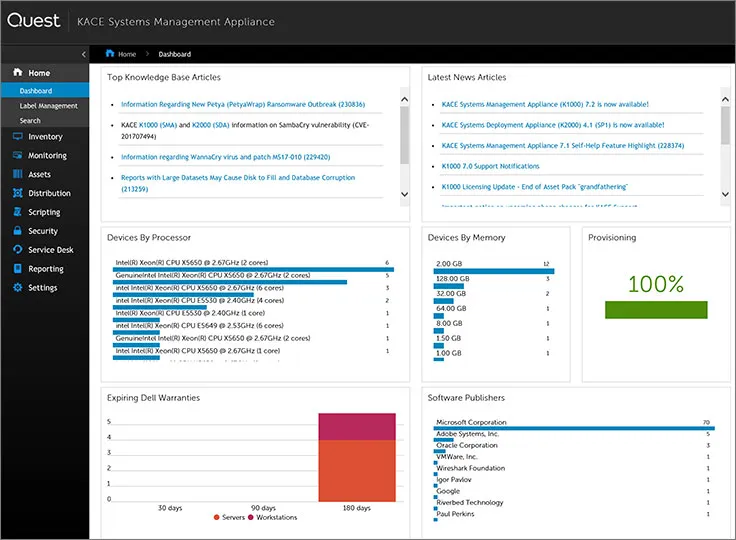Click the Microsoft Corporation publisher bar
Screen dimensions: 736x540
point(574,428)
